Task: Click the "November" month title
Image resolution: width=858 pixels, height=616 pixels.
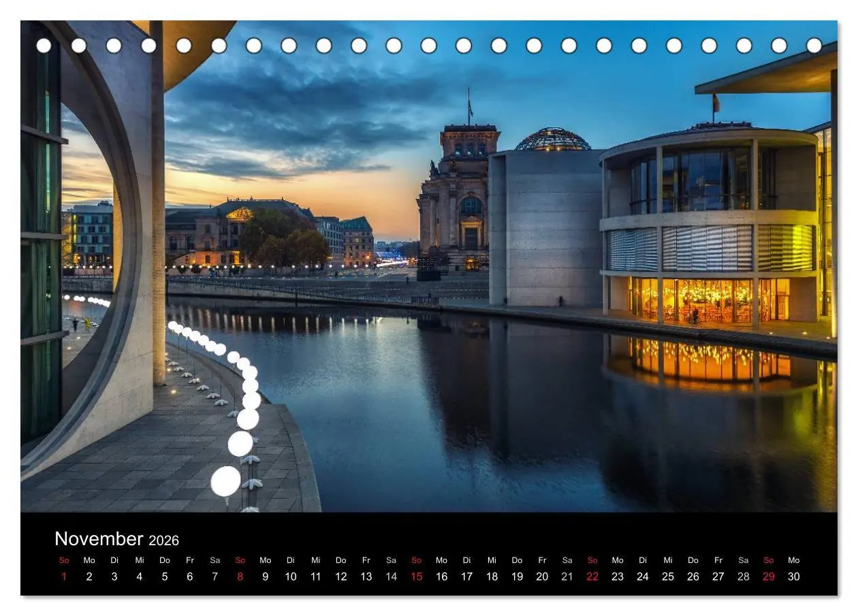Action: (99, 539)
